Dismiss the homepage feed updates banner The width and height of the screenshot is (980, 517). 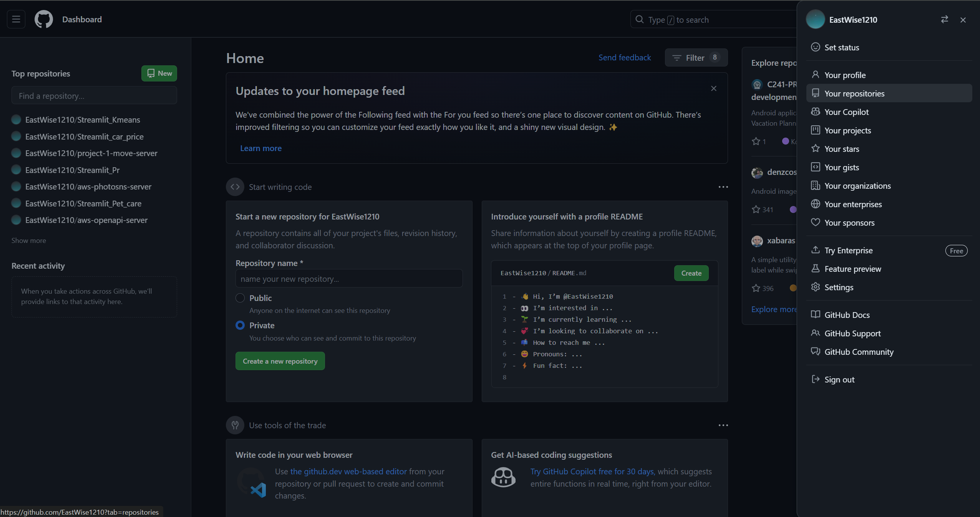point(714,88)
